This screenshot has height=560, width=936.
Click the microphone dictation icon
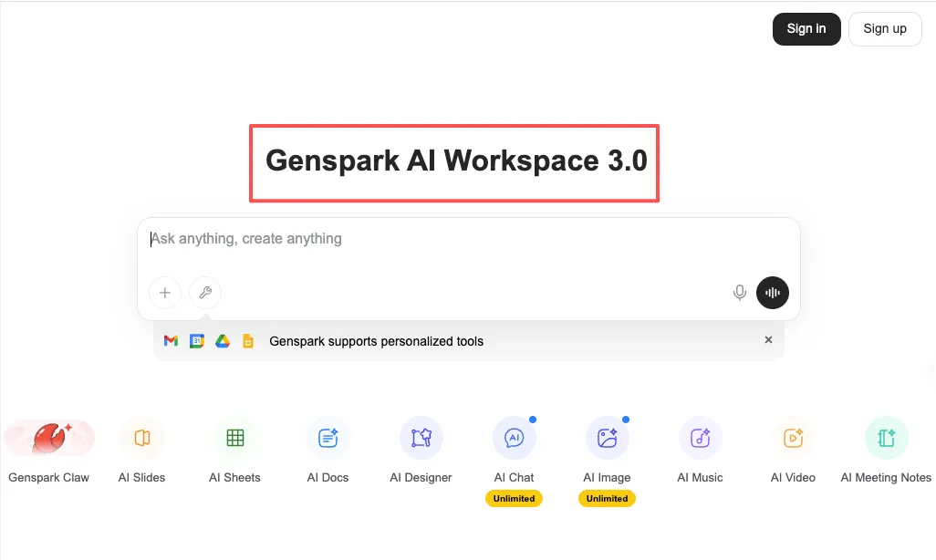(x=740, y=293)
